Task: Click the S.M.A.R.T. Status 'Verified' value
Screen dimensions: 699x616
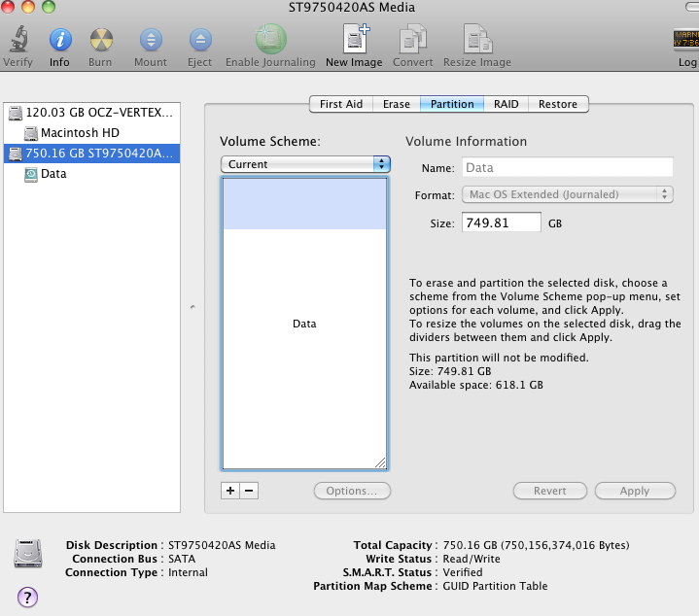Action: point(463,572)
